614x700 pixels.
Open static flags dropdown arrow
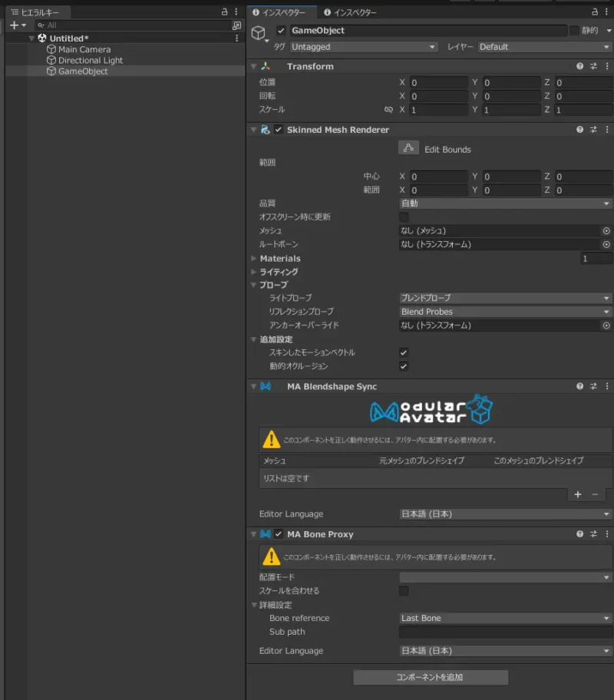(609, 31)
